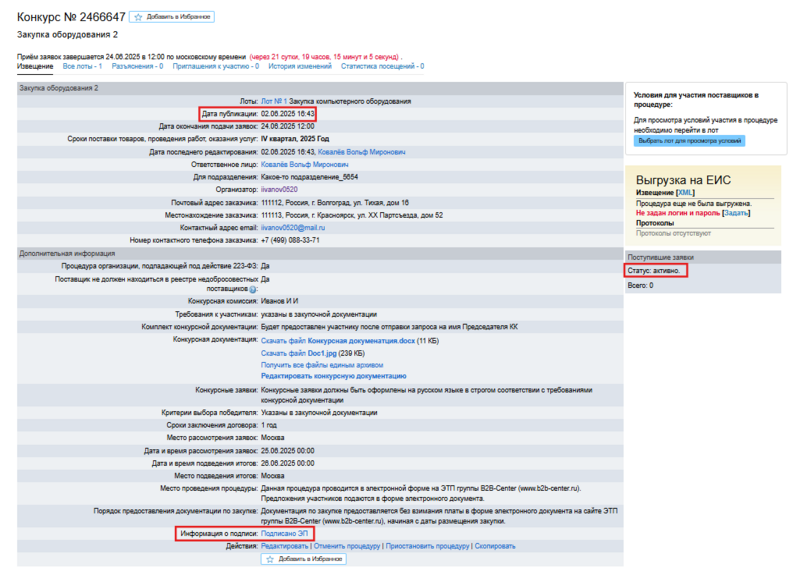Click 'Отменить процедуру' action link

tap(346, 546)
